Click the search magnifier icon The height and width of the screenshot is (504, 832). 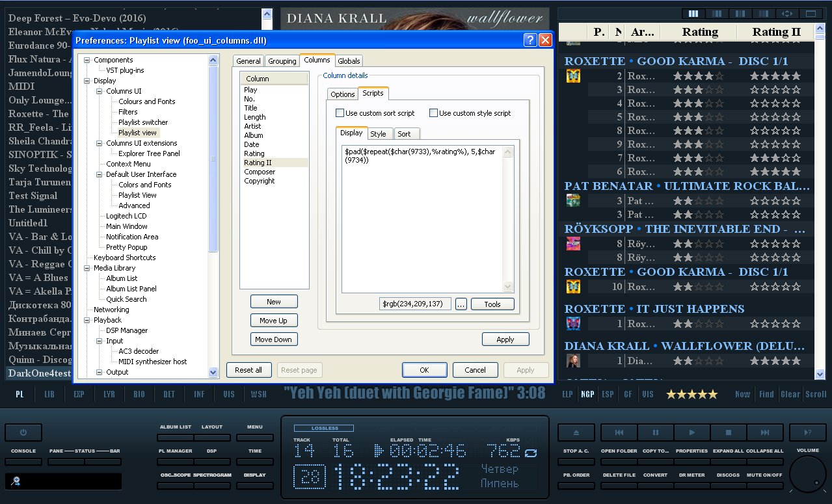click(16, 481)
